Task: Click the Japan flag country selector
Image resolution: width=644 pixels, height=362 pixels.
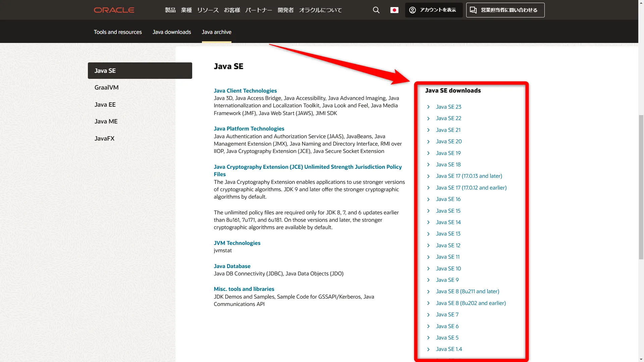Action: [394, 10]
